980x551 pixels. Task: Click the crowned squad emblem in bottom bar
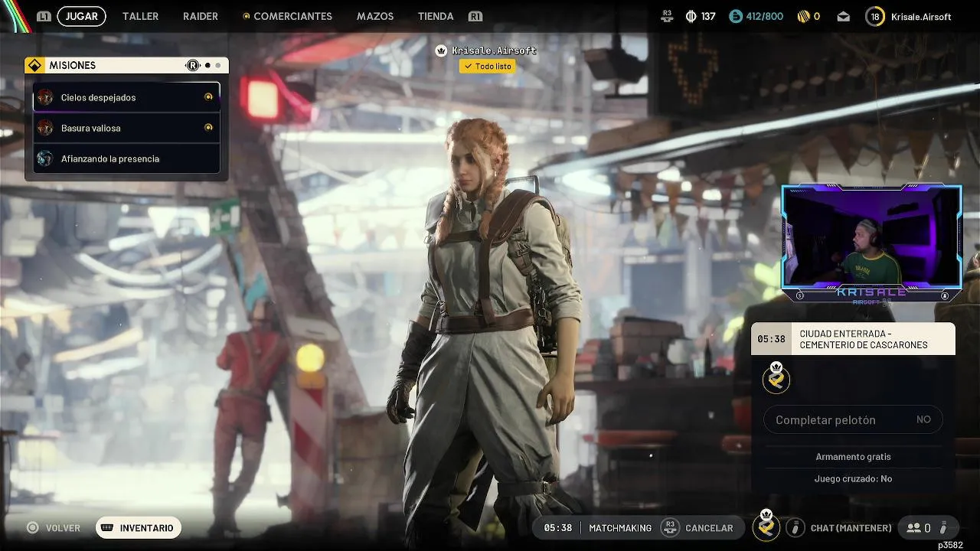tap(766, 525)
